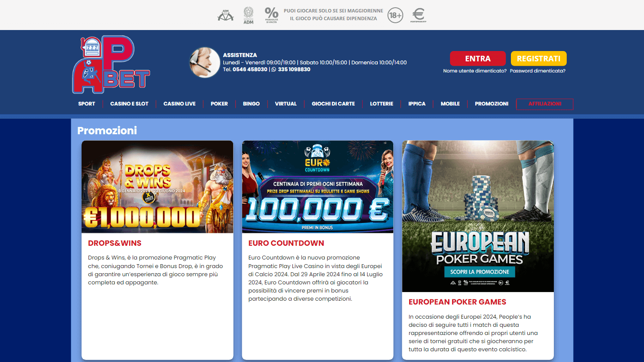Click the ENTRA login button

pos(478,58)
